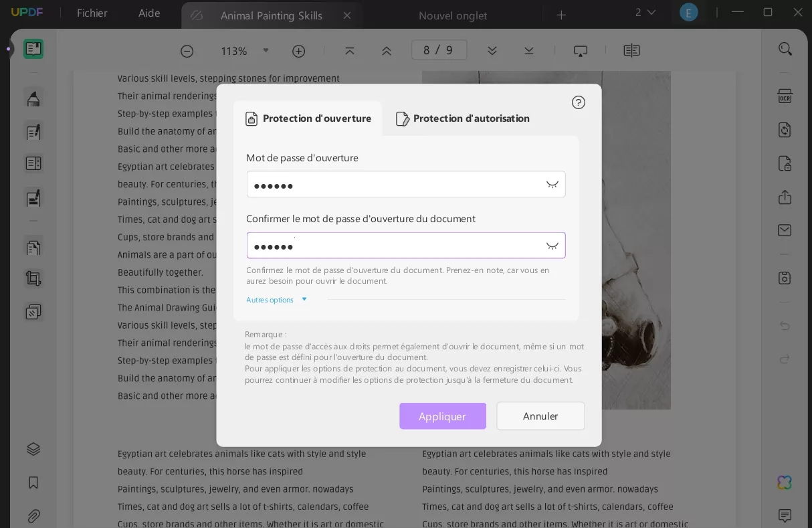Open the Share via email icon
Image resolution: width=812 pixels, height=528 pixels.
(x=784, y=230)
